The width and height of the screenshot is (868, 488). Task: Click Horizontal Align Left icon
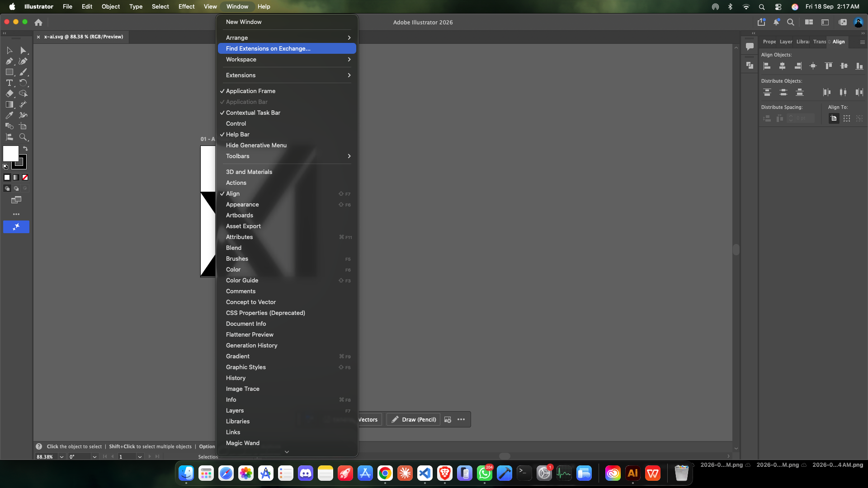[767, 66]
